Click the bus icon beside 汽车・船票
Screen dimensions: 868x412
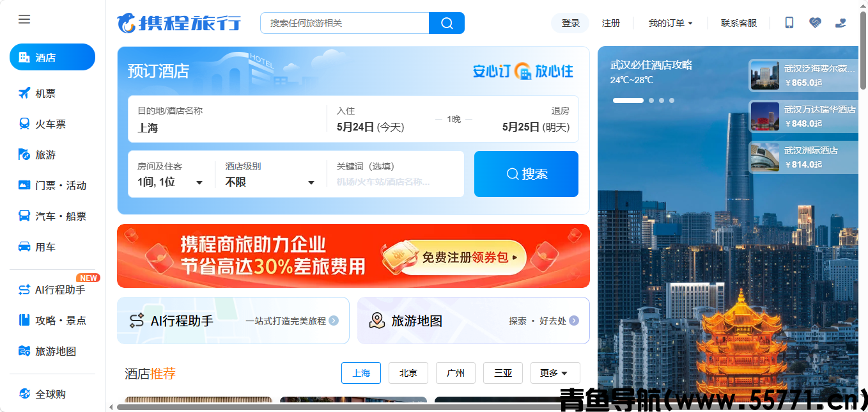(24, 216)
